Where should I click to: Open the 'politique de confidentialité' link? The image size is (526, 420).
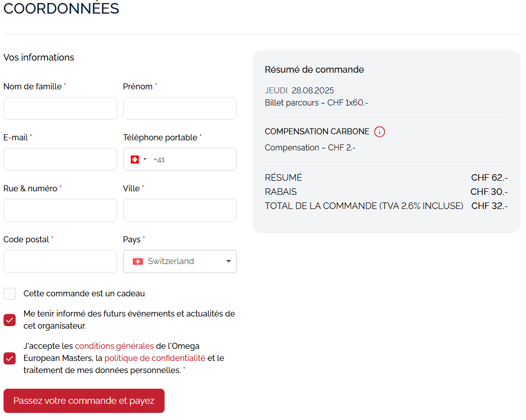tap(154, 358)
